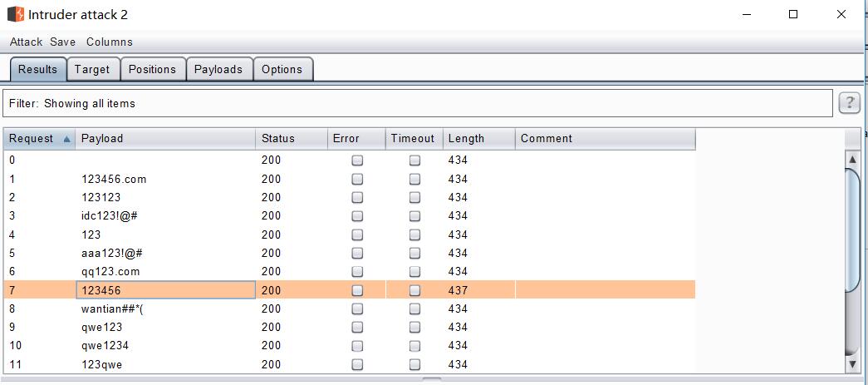The width and height of the screenshot is (868, 385).
Task: Click the scrollbar down arrow
Action: (852, 364)
